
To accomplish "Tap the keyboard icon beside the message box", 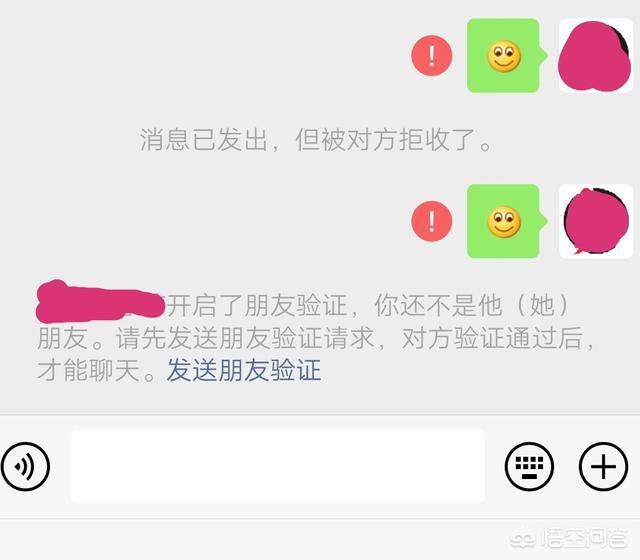I will (x=529, y=466).
